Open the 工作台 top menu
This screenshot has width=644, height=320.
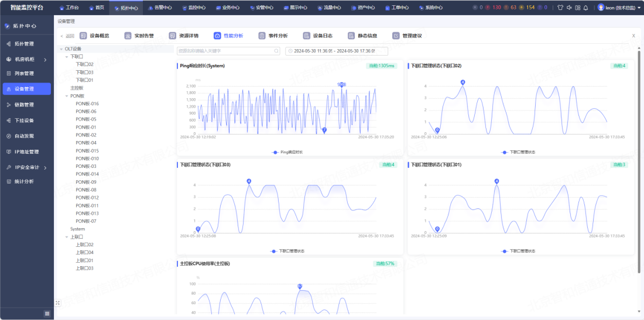point(70,8)
